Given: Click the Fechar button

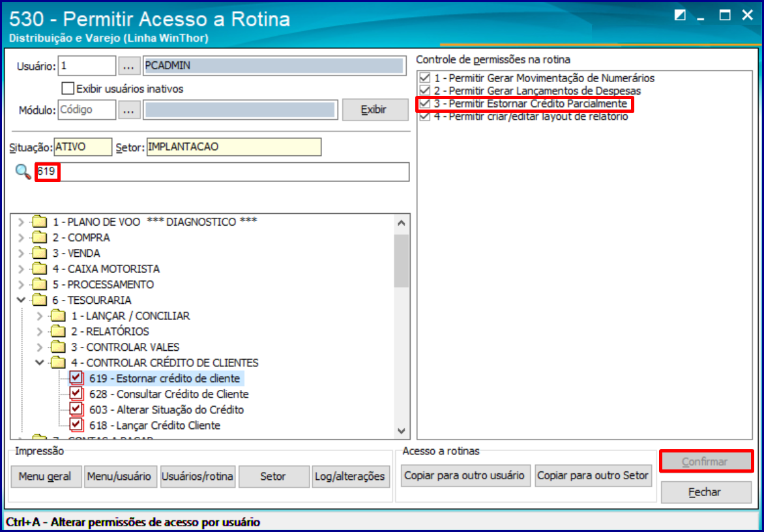Looking at the screenshot, I should point(705,492).
